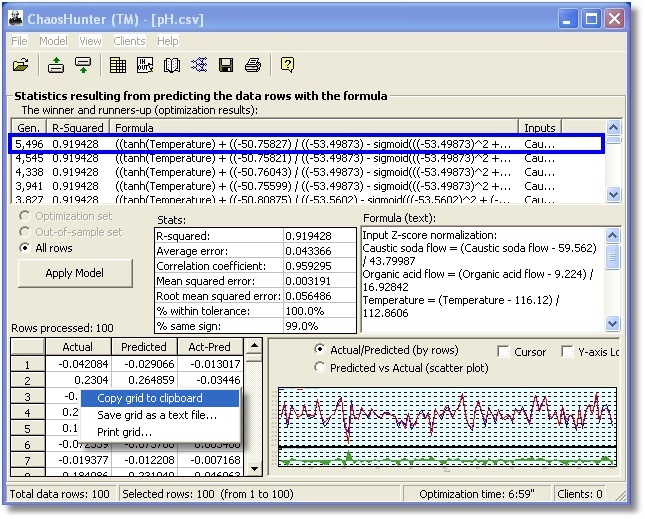The height and width of the screenshot is (519, 645).
Task: Click the Inputs column header
Action: coord(540,128)
